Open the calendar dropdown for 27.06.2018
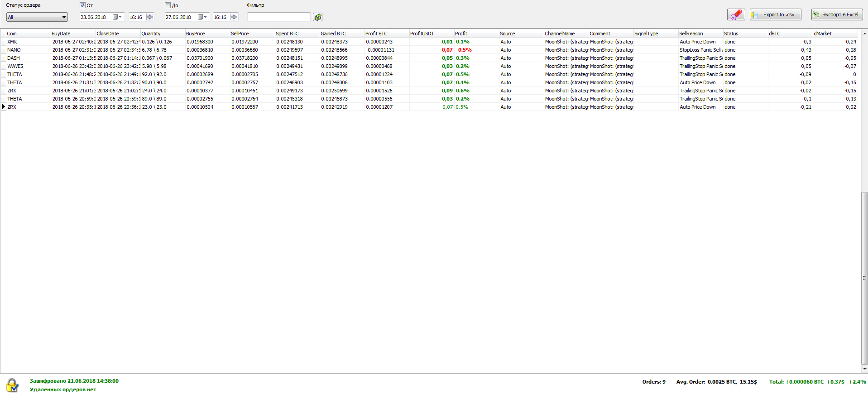The width and height of the screenshot is (868, 394). click(203, 17)
